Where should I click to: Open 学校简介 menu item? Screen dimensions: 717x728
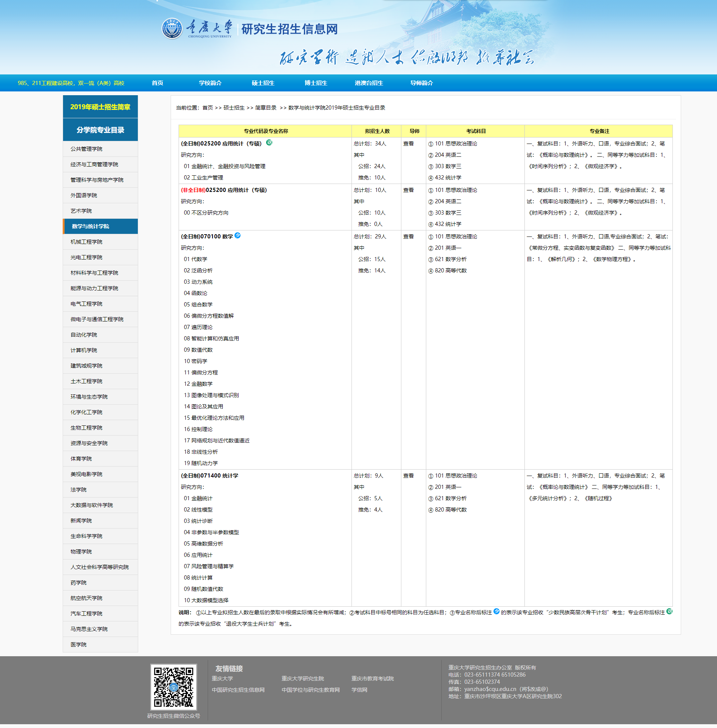pos(210,83)
